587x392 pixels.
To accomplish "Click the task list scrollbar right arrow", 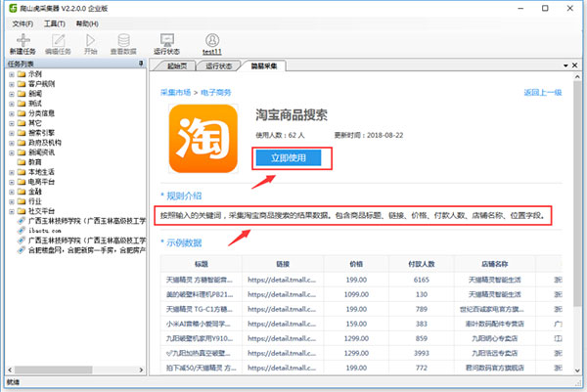I will pyautogui.click(x=141, y=370).
